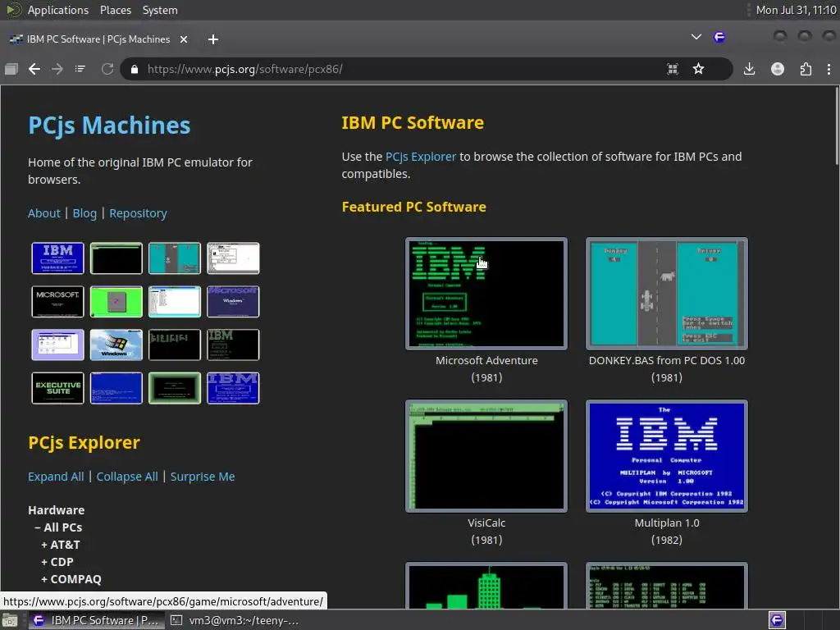Screen dimensions: 840x630
Task: Click the Microsoft Windows purple sidebar thumbnail
Action: coord(233,301)
